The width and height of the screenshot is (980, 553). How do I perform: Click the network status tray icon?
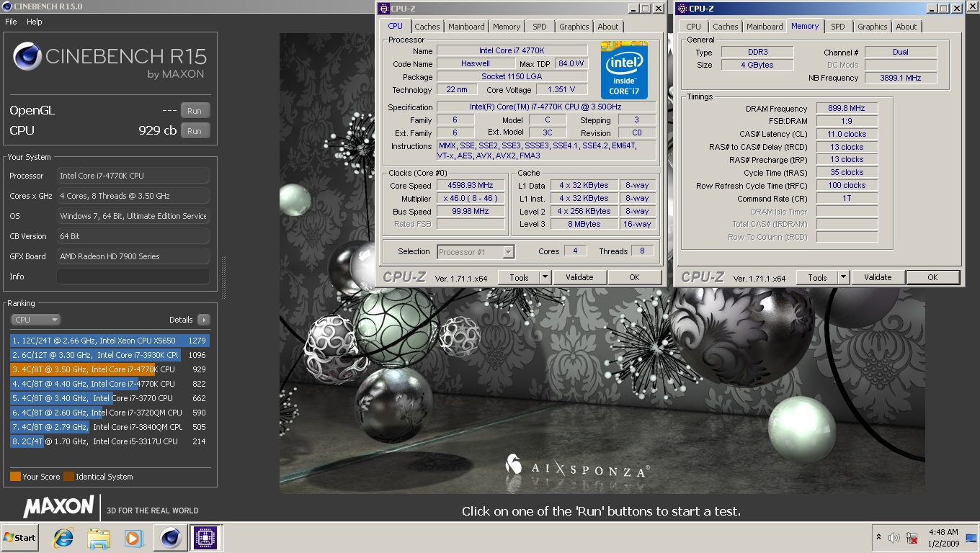tap(912, 538)
